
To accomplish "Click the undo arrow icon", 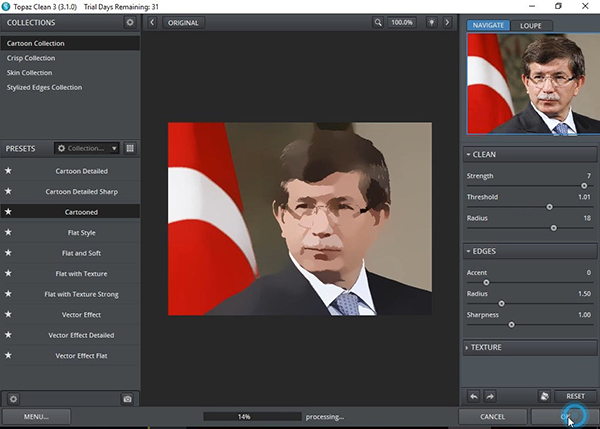I will click(474, 396).
